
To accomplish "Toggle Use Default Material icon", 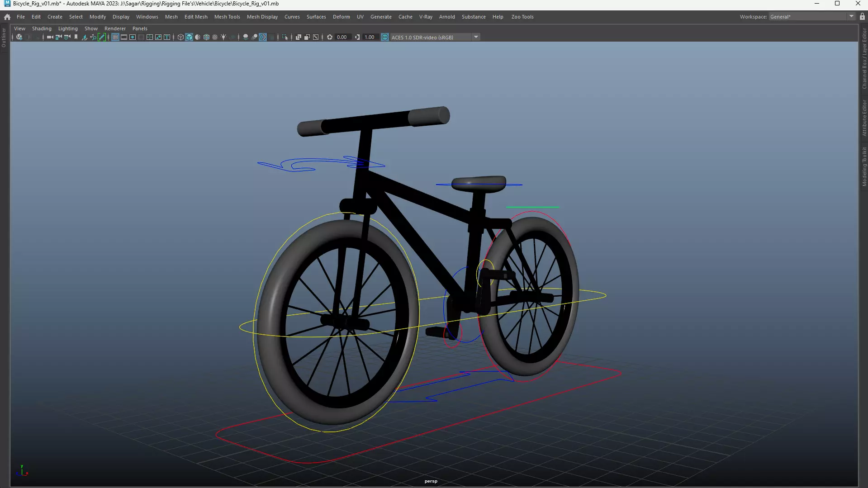I will pyautogui.click(x=198, y=37).
